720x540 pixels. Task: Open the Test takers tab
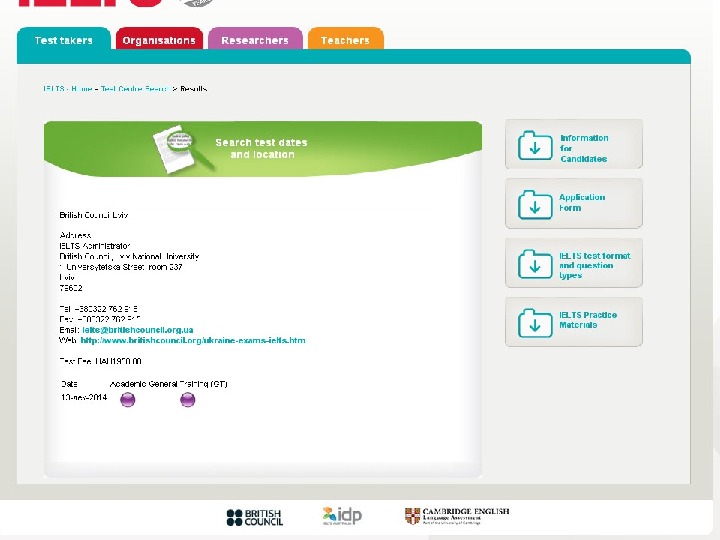(x=64, y=39)
